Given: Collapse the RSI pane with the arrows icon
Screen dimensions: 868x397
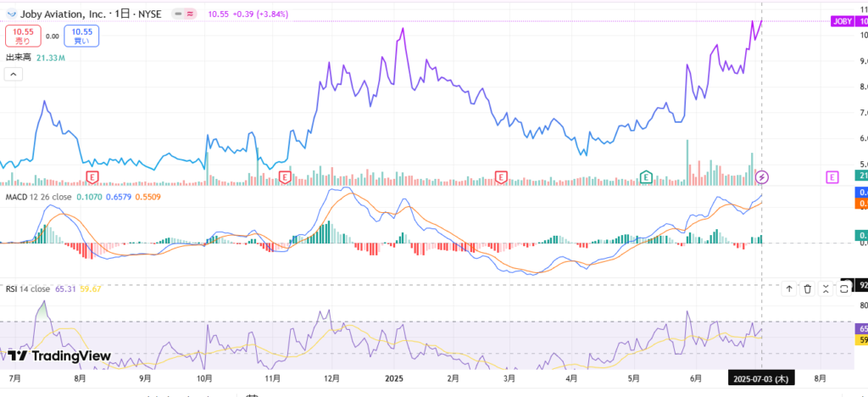Looking at the screenshot, I should tap(826, 288).
